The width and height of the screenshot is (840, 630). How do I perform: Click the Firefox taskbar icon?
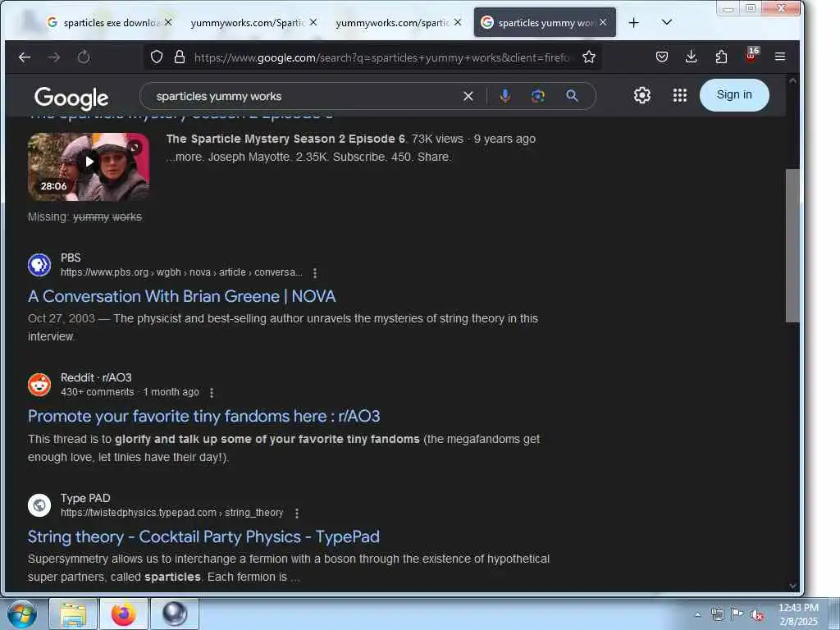124,614
